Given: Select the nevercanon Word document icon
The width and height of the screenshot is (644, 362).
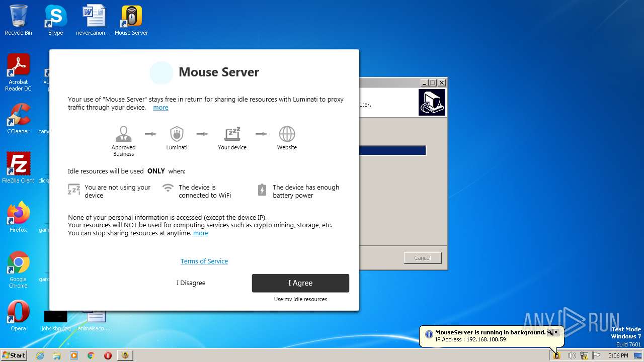Looking at the screenshot, I should pos(93,20).
